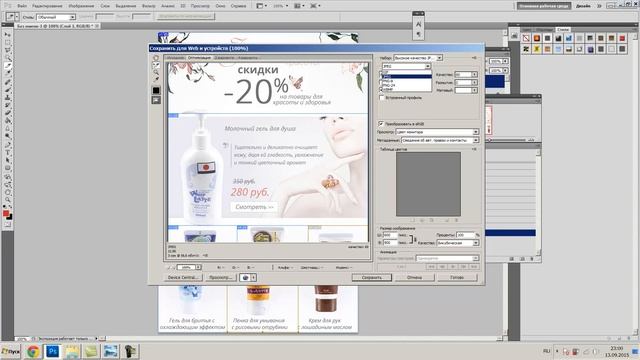Select the Essentials workspace button (Основная рабочая среда)
This screenshot has width=640, height=360.
pyautogui.click(x=544, y=6)
